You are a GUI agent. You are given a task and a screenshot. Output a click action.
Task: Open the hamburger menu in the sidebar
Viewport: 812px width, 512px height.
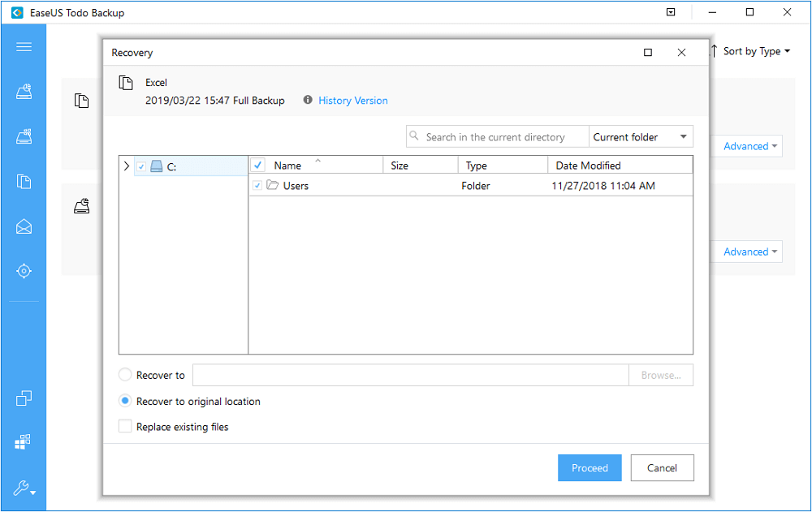point(24,47)
